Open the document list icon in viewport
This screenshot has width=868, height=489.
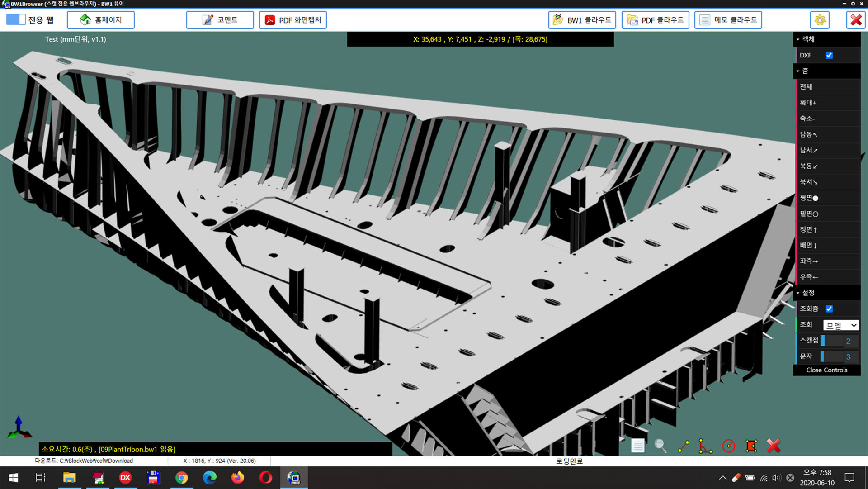click(x=637, y=446)
